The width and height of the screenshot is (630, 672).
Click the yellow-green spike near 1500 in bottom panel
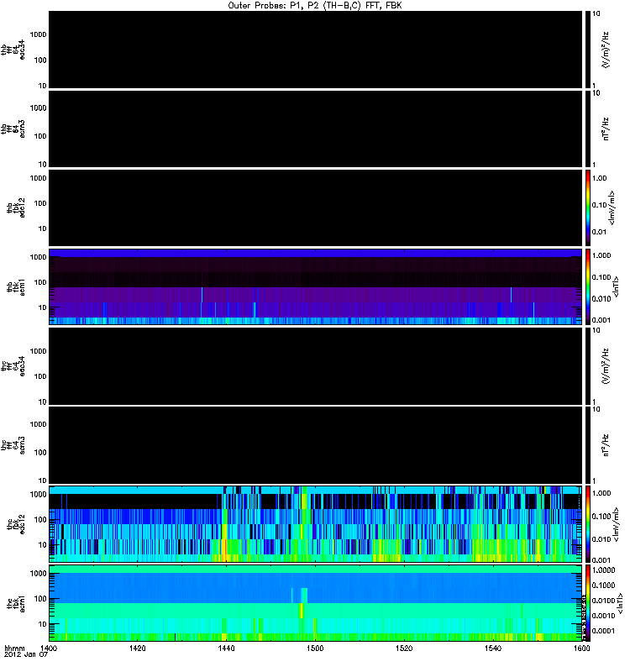301,606
